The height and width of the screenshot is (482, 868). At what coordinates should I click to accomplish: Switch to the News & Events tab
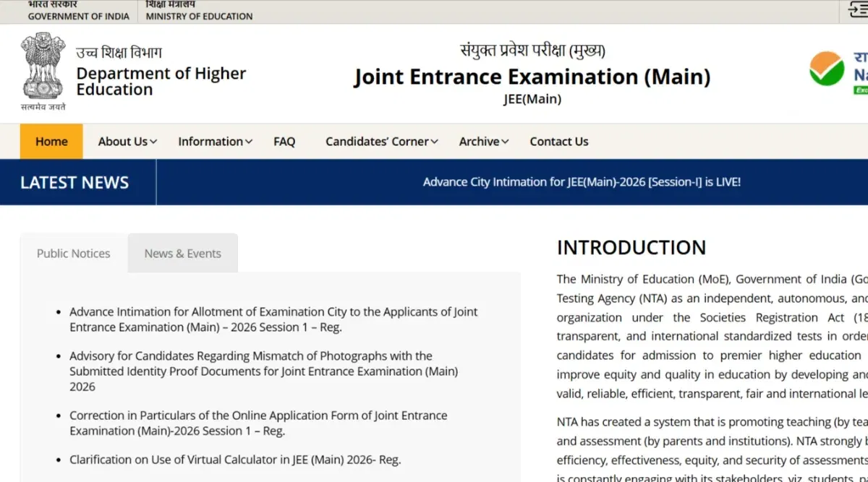coord(182,254)
